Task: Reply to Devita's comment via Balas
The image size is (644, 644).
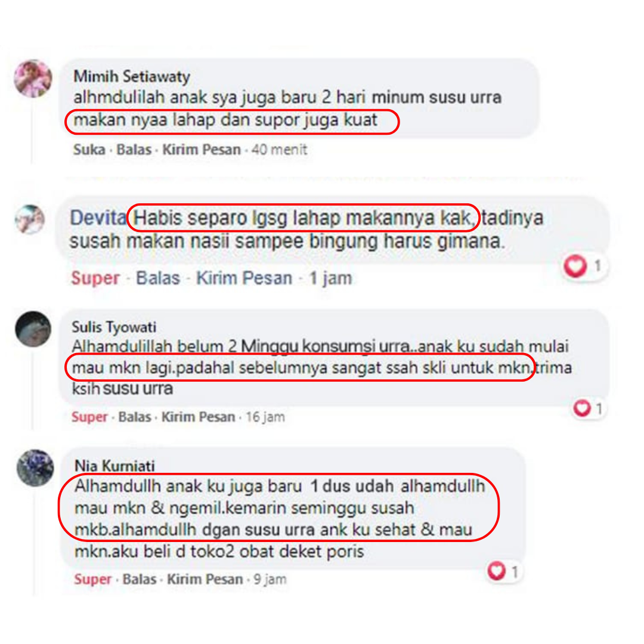Action: [x=157, y=278]
